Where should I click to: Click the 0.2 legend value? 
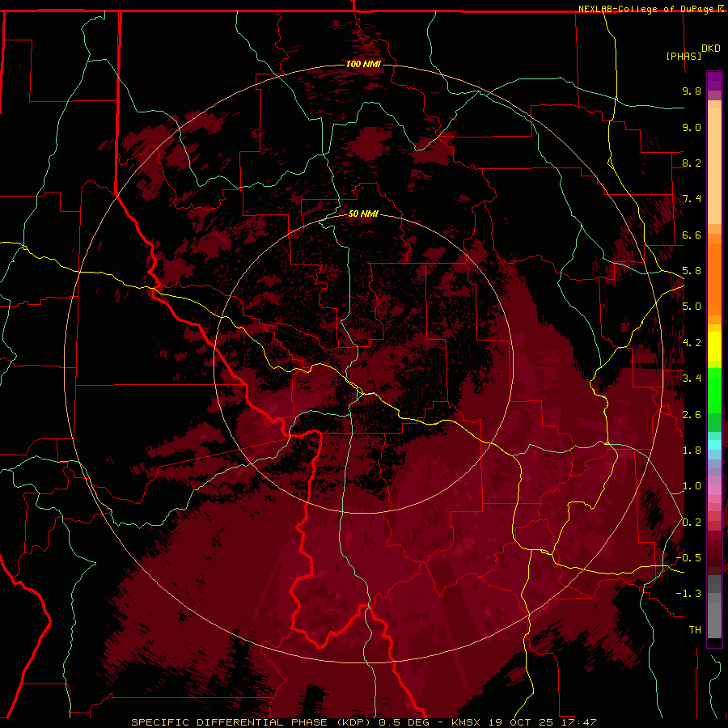click(692, 523)
